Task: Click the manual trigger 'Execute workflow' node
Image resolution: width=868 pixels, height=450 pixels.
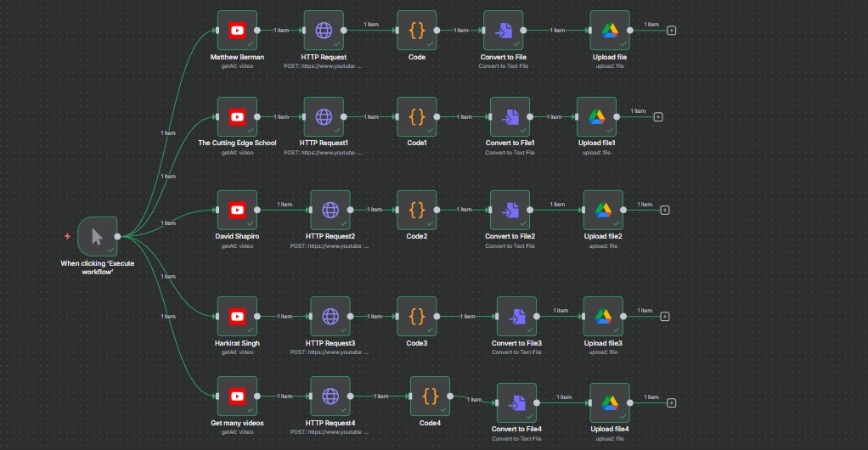Action: pos(97,236)
